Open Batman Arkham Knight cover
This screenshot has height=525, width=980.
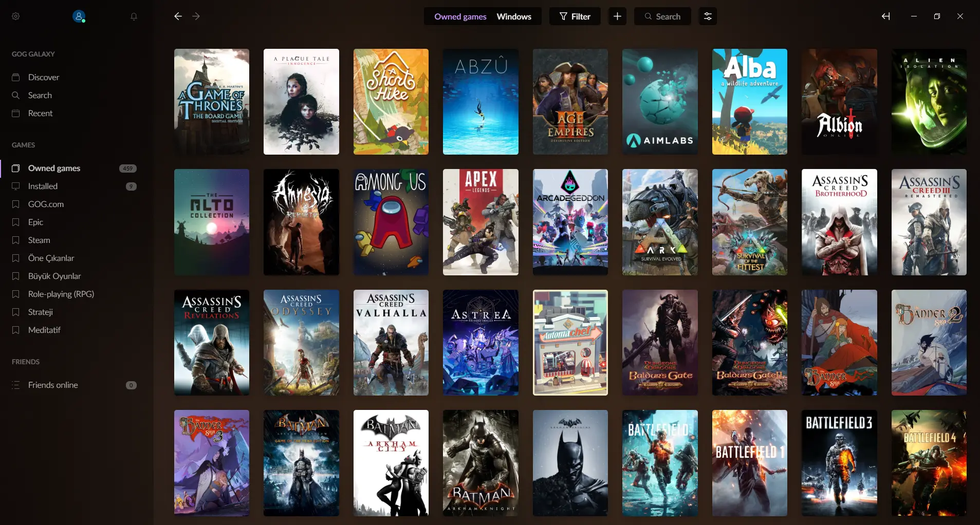click(480, 463)
